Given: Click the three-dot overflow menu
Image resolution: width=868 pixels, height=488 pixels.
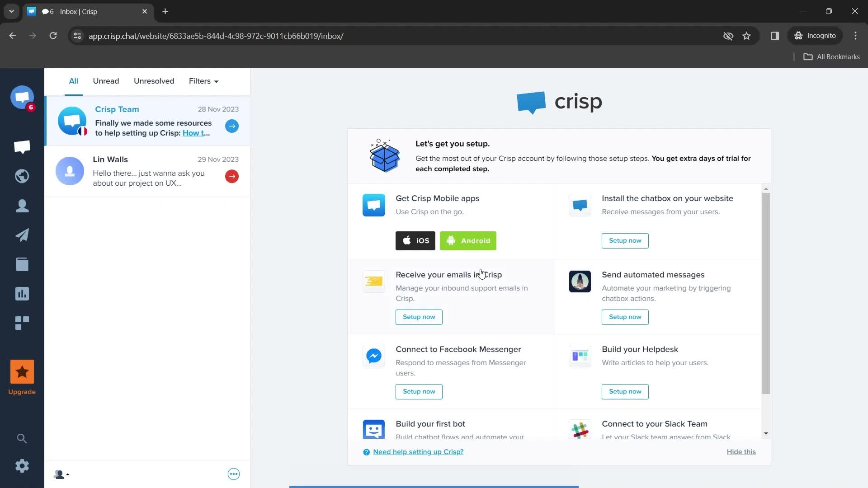Looking at the screenshot, I should click(234, 474).
